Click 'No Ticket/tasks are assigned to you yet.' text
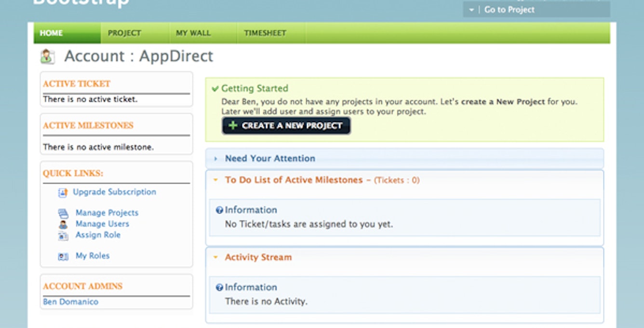Image resolution: width=644 pixels, height=328 pixels. pyautogui.click(x=309, y=224)
